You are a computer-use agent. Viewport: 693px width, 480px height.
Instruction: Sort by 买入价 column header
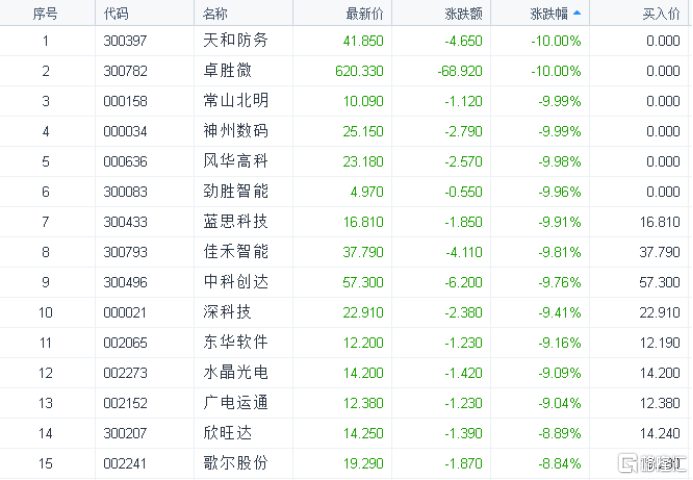click(661, 14)
